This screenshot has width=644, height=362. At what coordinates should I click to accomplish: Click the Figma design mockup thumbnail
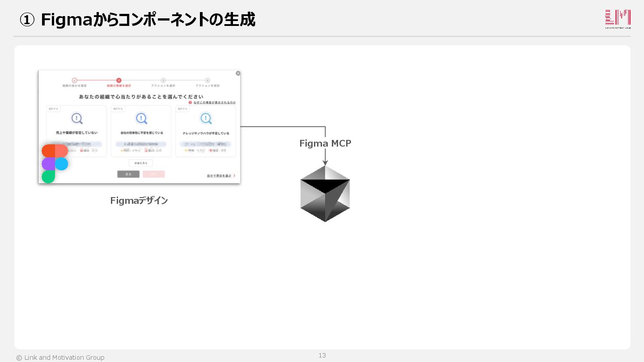point(140,127)
